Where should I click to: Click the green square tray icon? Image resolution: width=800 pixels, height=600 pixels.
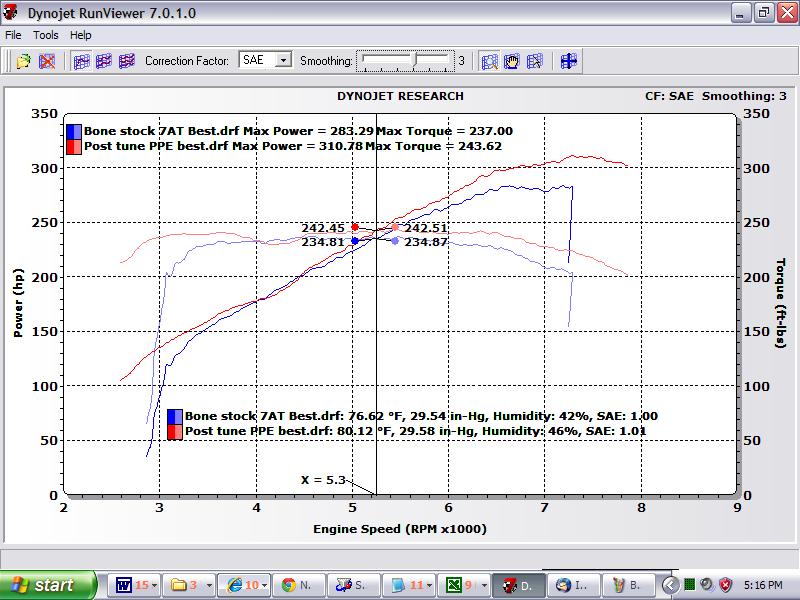pyautogui.click(x=689, y=584)
